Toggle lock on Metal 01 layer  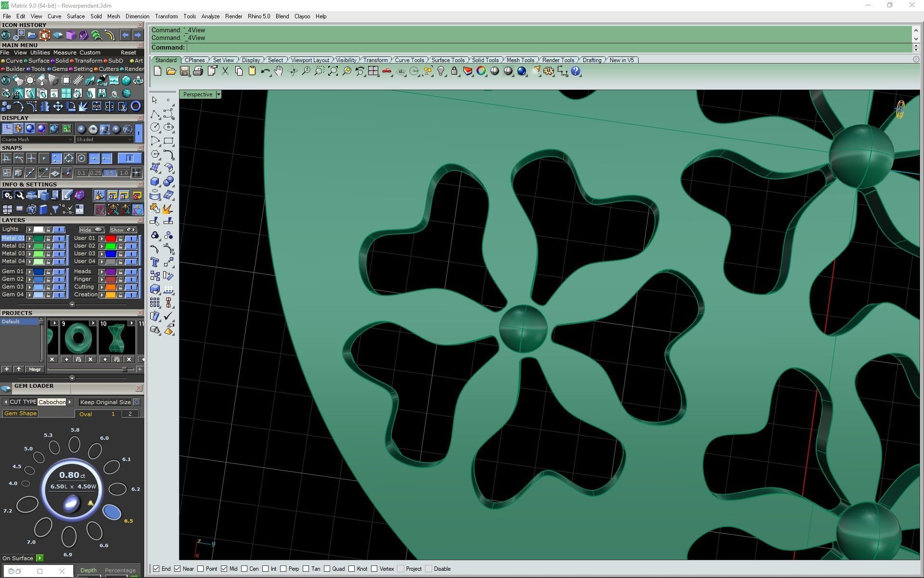coord(48,238)
